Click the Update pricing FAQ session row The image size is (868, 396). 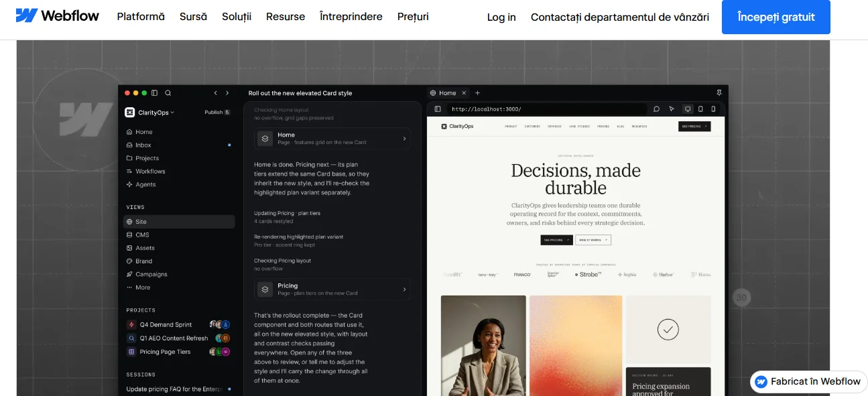[179, 389]
